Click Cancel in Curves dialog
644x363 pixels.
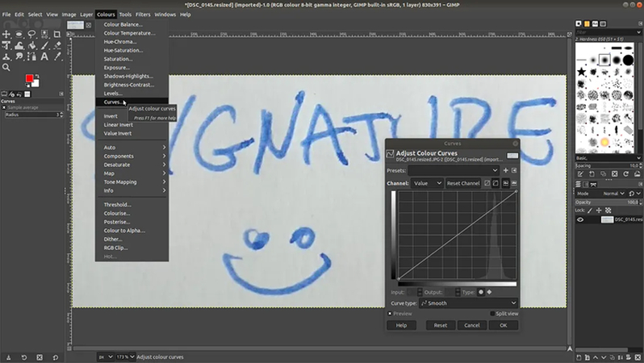tap(472, 325)
